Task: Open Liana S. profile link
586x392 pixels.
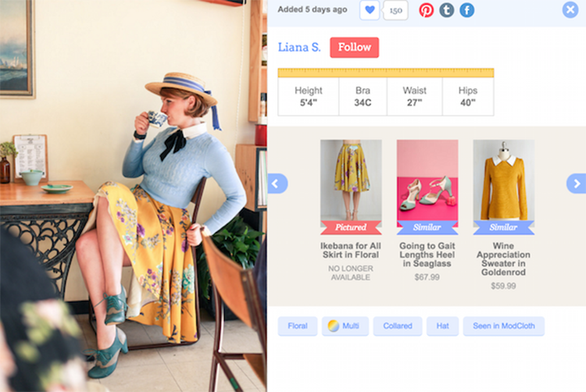Action: click(x=299, y=48)
